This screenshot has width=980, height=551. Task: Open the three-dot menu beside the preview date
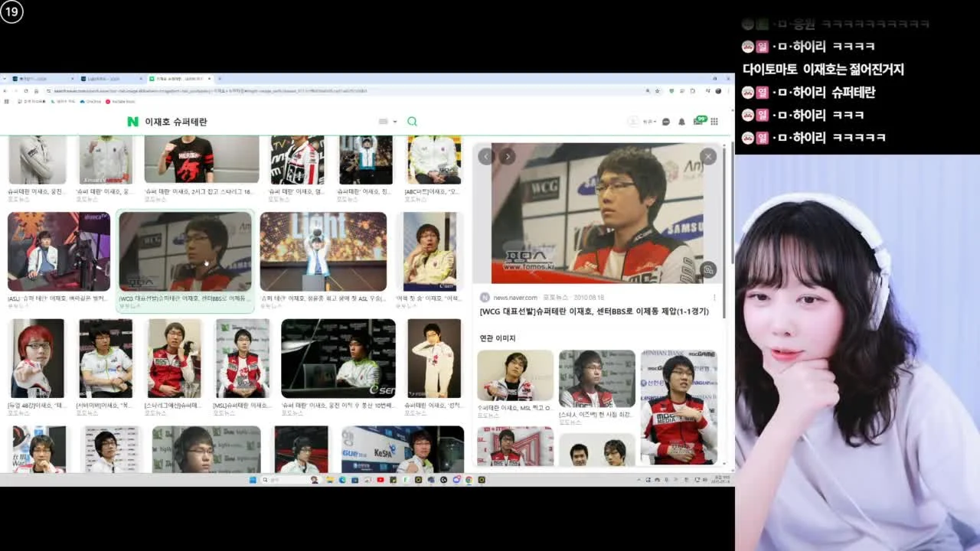tap(714, 297)
